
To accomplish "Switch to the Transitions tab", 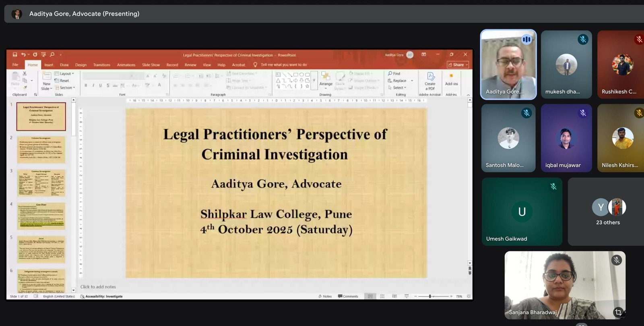I will [102, 65].
